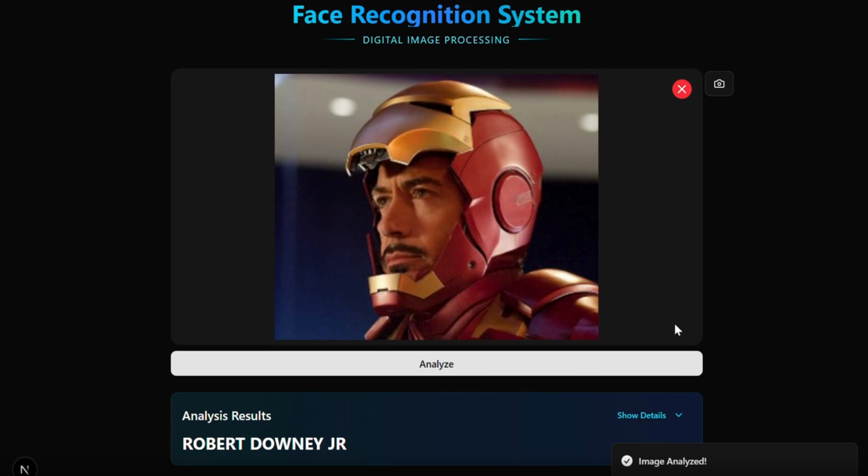Click the Face Recognition System title

(x=436, y=15)
